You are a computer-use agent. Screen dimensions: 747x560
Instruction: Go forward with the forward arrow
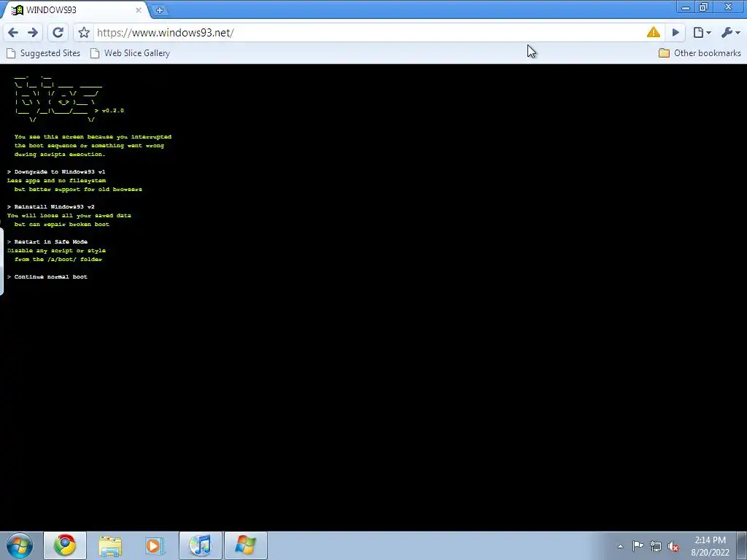(x=33, y=32)
